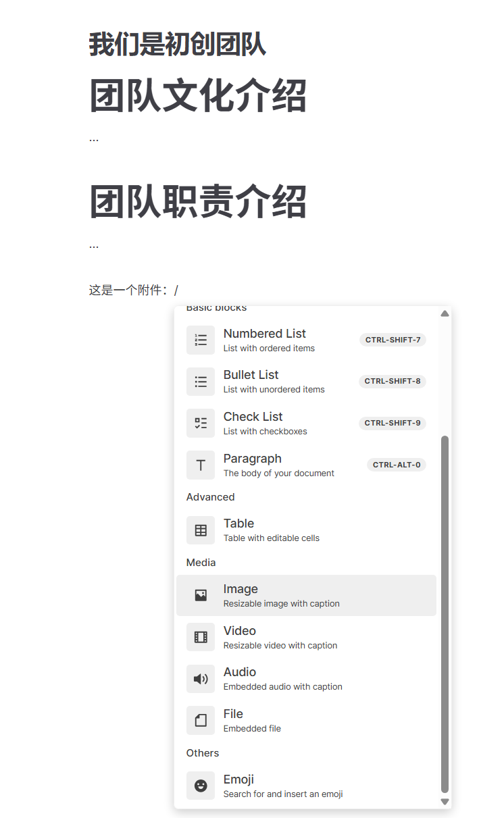Click the Others section label
The width and height of the screenshot is (504, 818).
tap(203, 753)
